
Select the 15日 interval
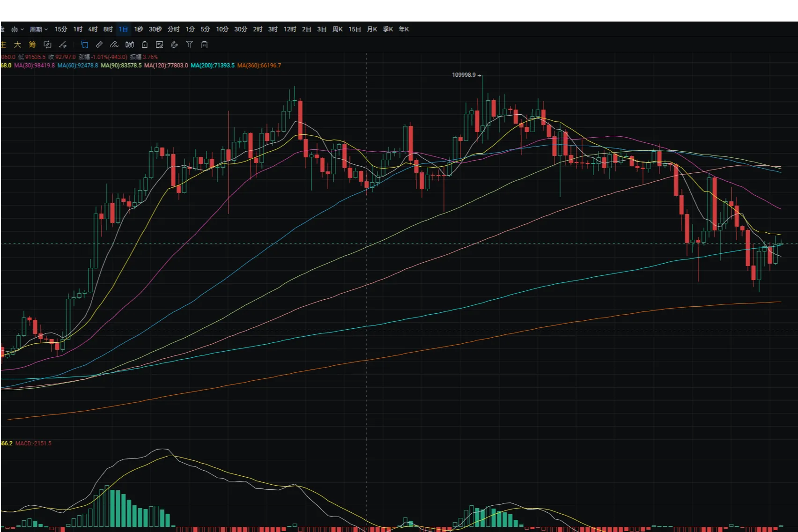355,30
